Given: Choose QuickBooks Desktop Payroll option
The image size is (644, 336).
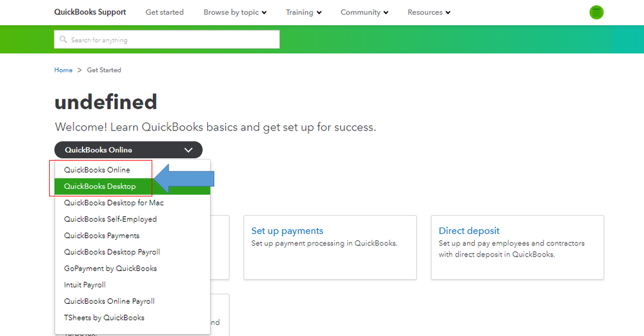Looking at the screenshot, I should pos(132,252).
